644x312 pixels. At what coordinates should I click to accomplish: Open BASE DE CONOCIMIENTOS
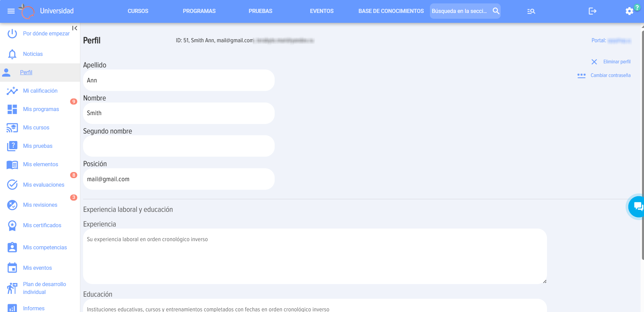[391, 11]
